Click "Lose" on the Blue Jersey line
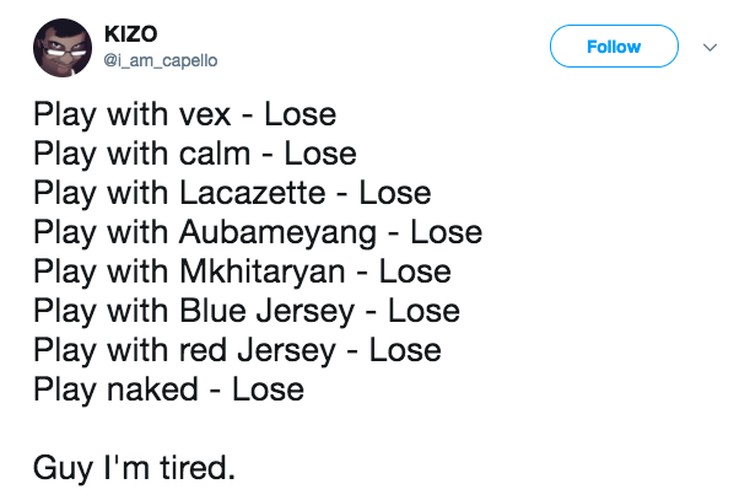 424,311
